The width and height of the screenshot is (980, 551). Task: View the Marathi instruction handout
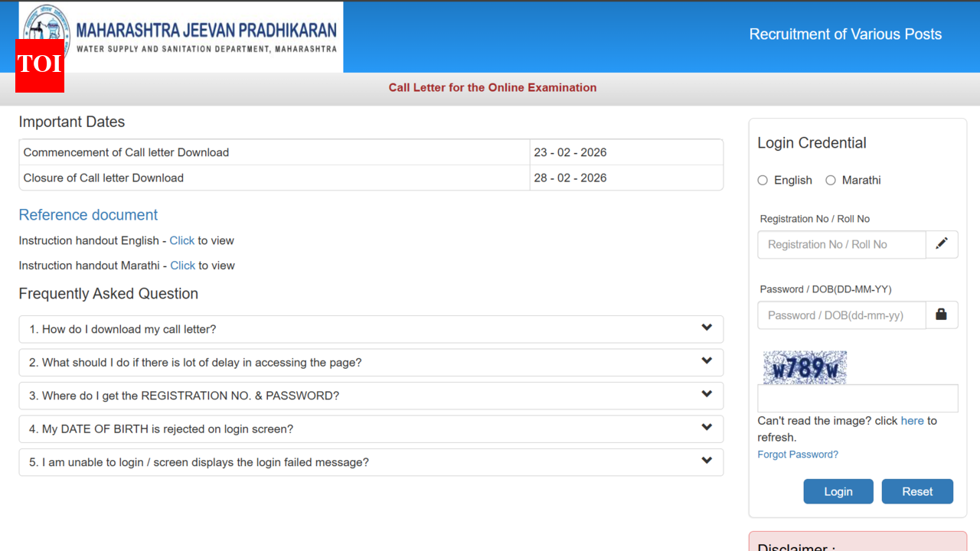pyautogui.click(x=182, y=266)
